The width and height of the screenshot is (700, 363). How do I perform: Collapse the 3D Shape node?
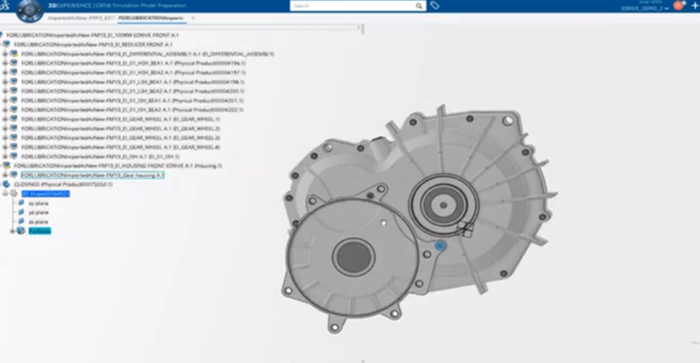[x=5, y=193]
